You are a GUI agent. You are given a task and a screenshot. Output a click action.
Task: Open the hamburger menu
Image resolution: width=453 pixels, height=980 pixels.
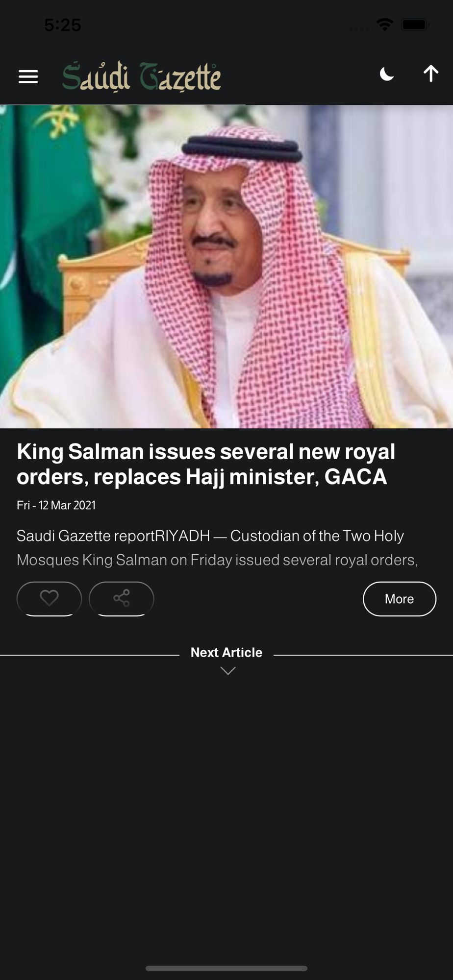click(x=28, y=76)
